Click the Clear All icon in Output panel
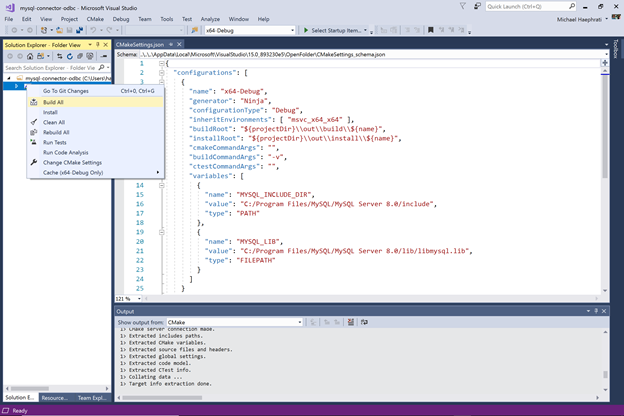Image resolution: width=624 pixels, height=416 pixels. point(350,322)
